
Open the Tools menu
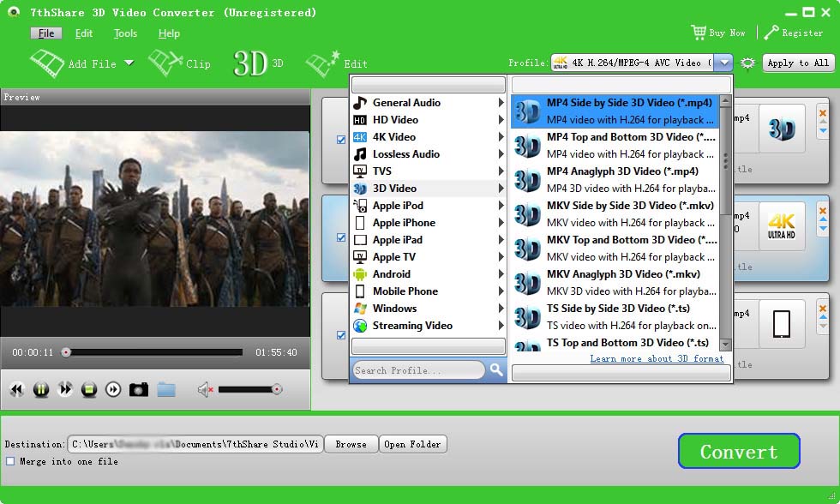(x=125, y=33)
